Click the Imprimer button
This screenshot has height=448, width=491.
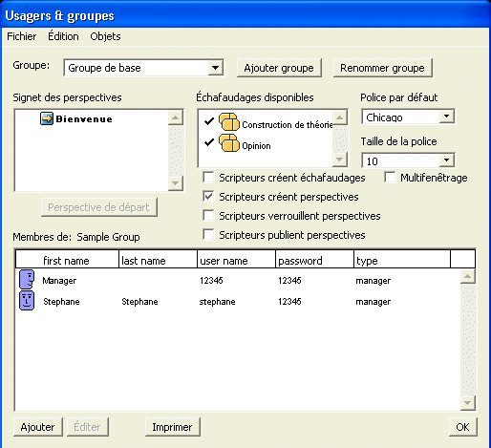(172, 427)
